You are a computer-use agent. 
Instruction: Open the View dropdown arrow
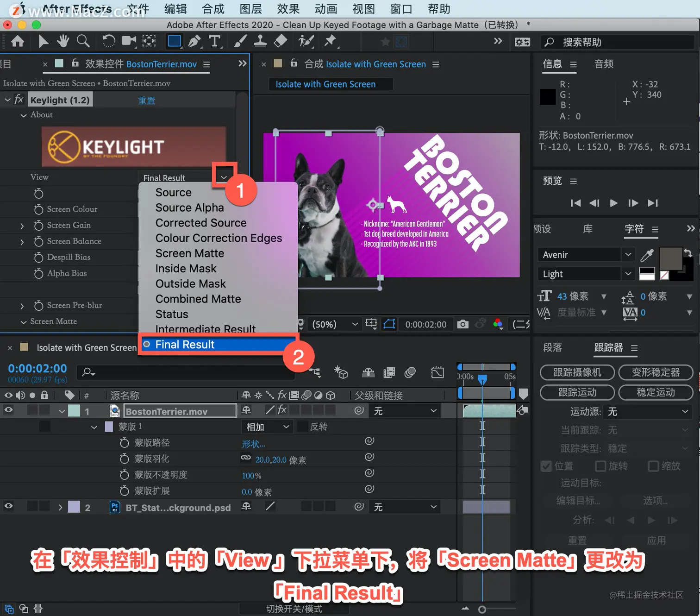(x=224, y=177)
